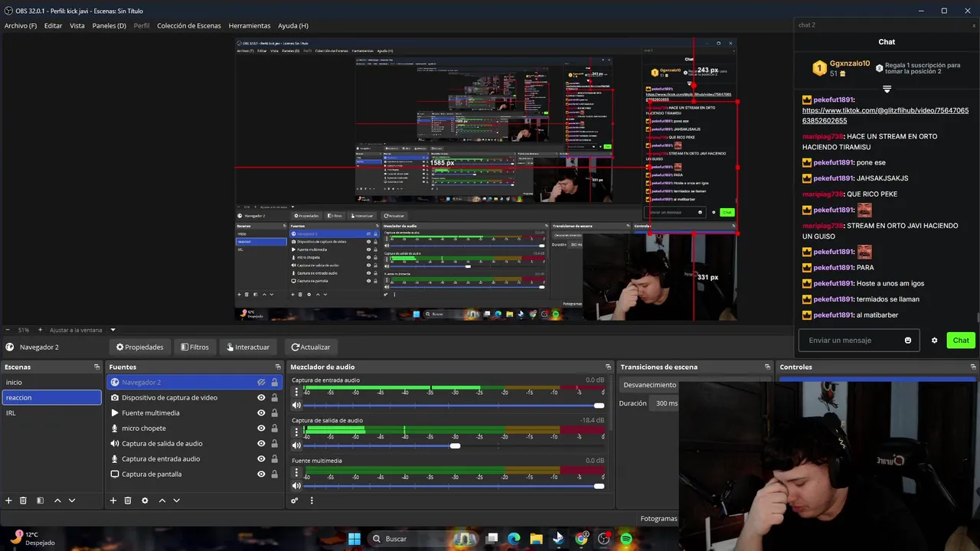
Task: Collapse the chat leaderboard arrow
Action: pyautogui.click(x=887, y=90)
